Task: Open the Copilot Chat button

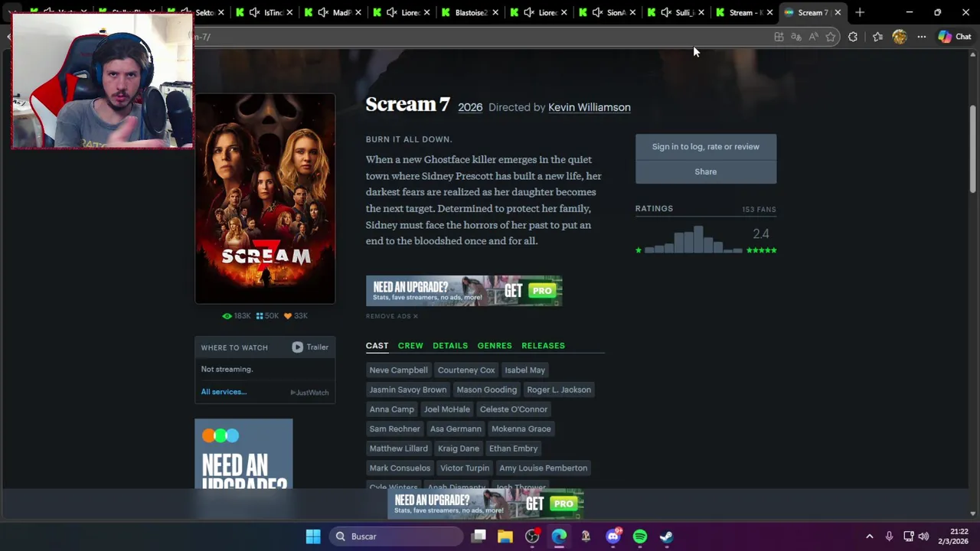Action: (955, 37)
